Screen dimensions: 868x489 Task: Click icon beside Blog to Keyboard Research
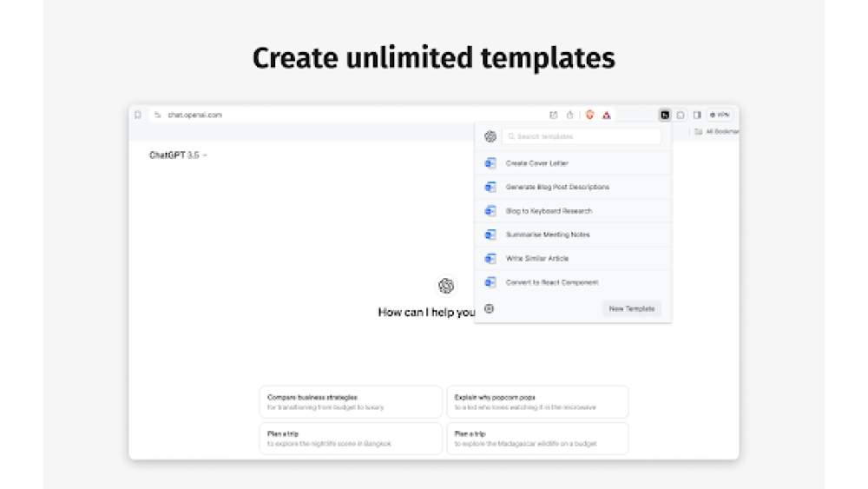[x=490, y=211]
